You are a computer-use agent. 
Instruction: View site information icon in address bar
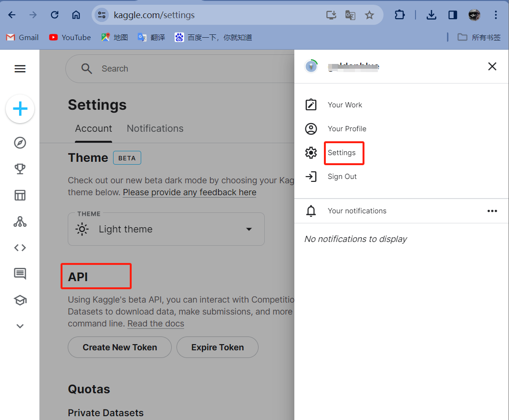(102, 15)
